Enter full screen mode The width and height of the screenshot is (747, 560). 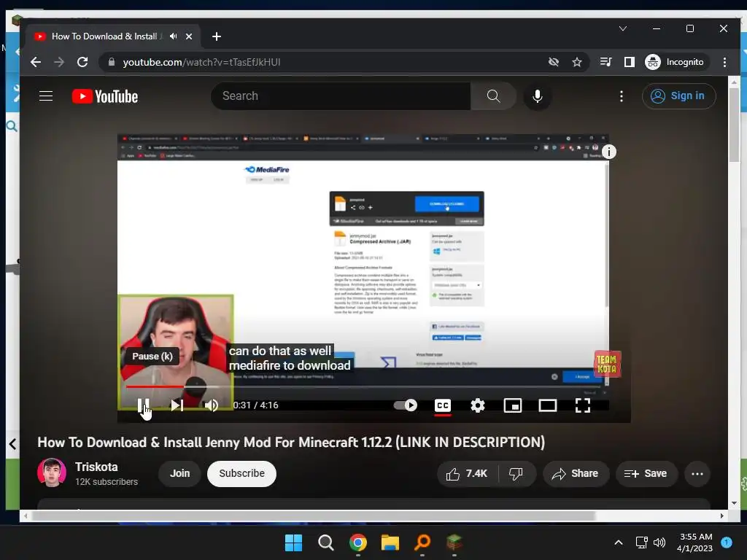tap(582, 405)
